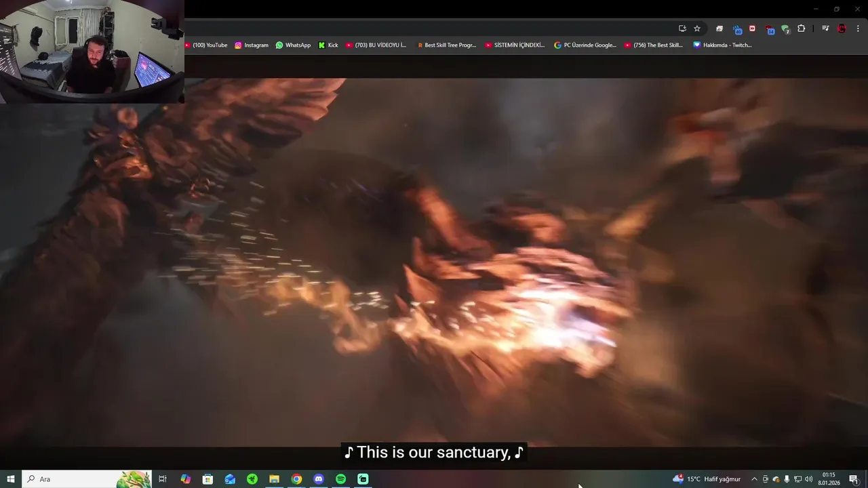Open the weather widget showing 15°C

point(707,479)
